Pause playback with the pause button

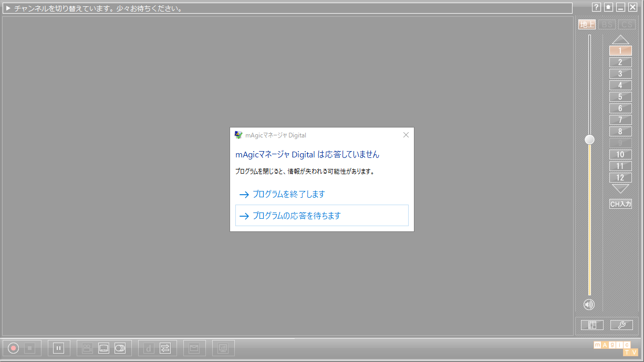click(x=58, y=348)
